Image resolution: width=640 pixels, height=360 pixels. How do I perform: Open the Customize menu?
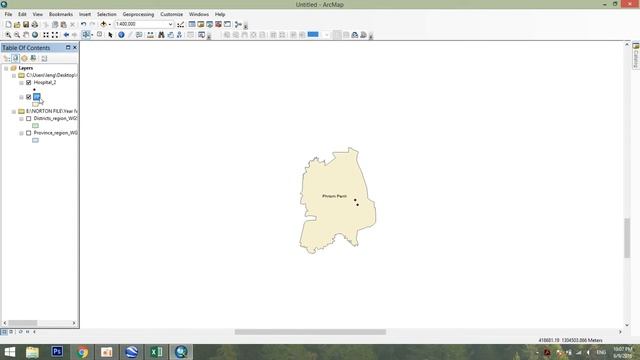pyautogui.click(x=171, y=14)
